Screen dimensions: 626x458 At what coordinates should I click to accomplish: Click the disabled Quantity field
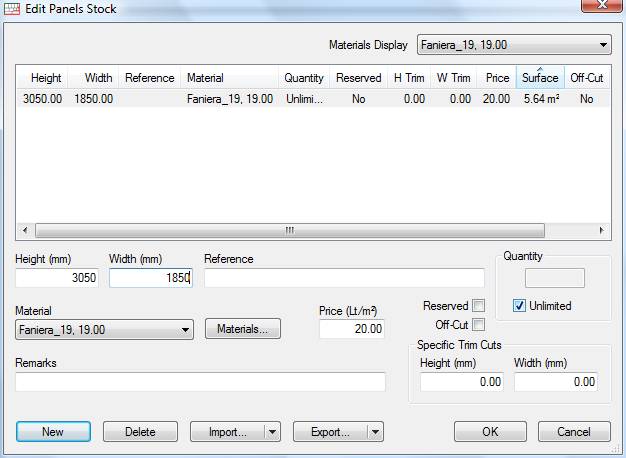click(555, 278)
